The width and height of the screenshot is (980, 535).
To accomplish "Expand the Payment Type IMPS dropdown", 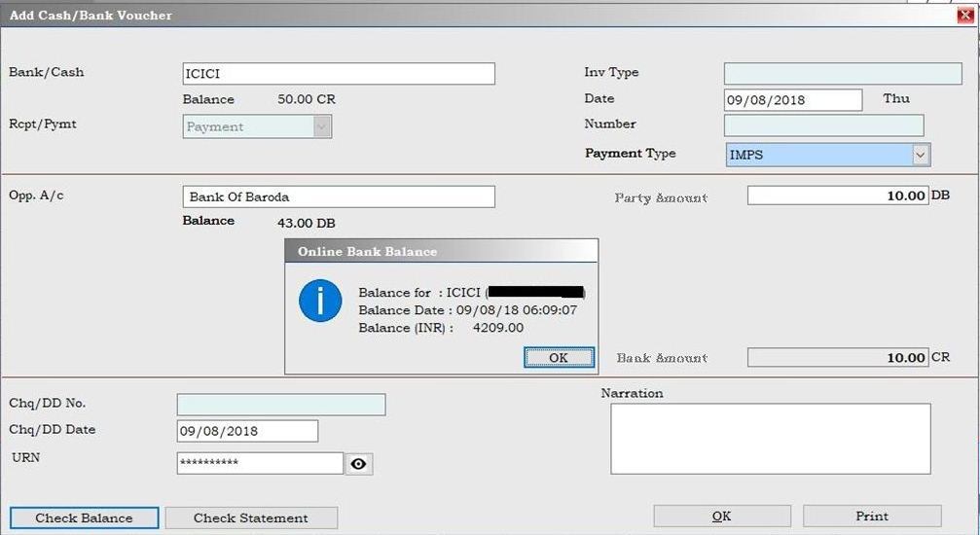I will coord(920,155).
